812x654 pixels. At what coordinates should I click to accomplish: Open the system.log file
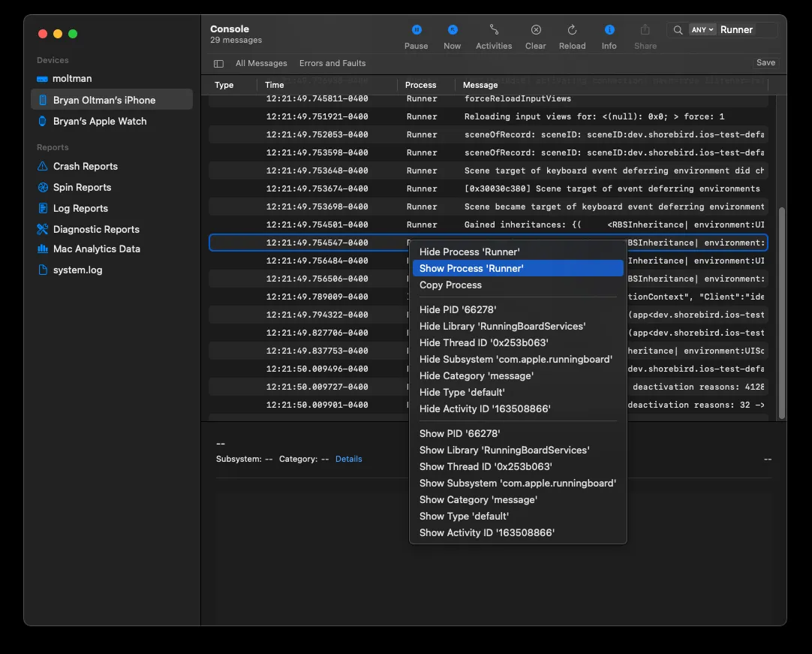(111, 270)
